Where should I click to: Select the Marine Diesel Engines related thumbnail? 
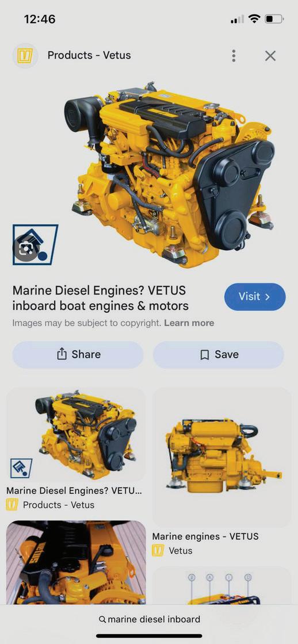[76, 435]
